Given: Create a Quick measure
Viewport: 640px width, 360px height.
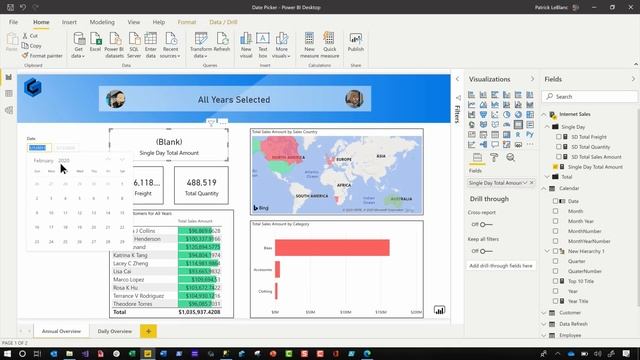Looking at the screenshot, I should point(329,45).
